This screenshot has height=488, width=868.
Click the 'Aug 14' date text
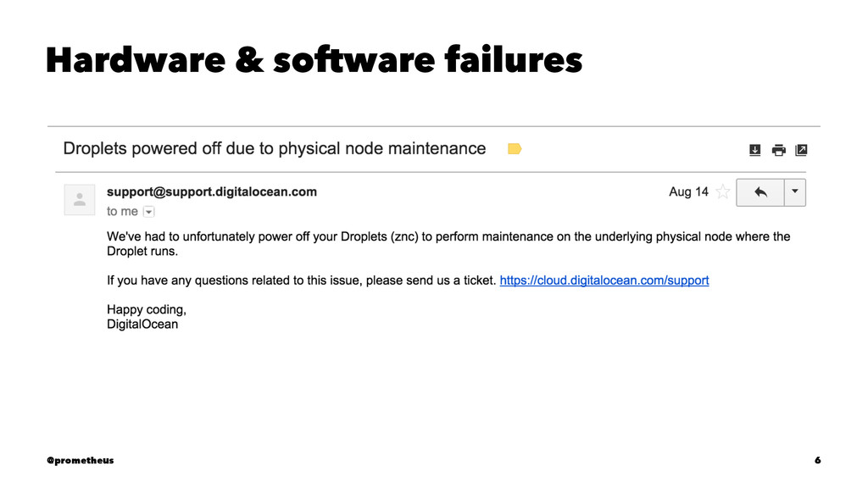point(688,192)
